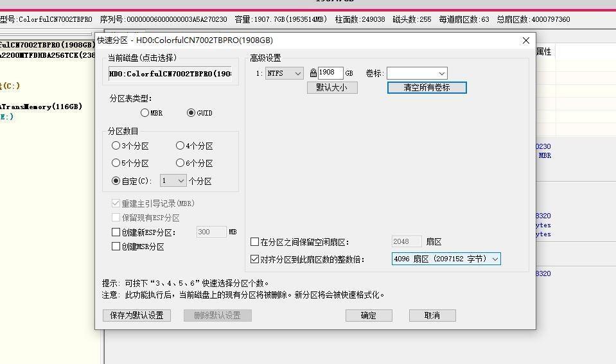Click the 序列号 serial number text in header

tap(163, 19)
